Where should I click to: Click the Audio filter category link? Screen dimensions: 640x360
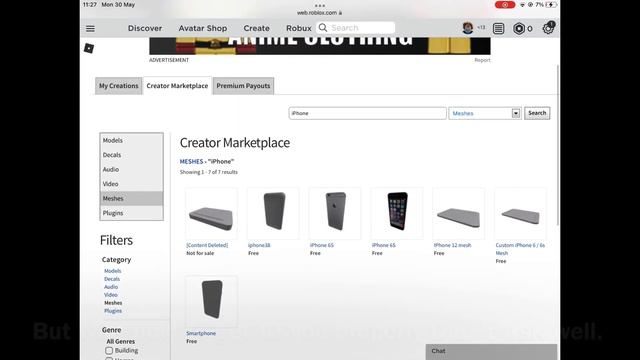click(111, 287)
